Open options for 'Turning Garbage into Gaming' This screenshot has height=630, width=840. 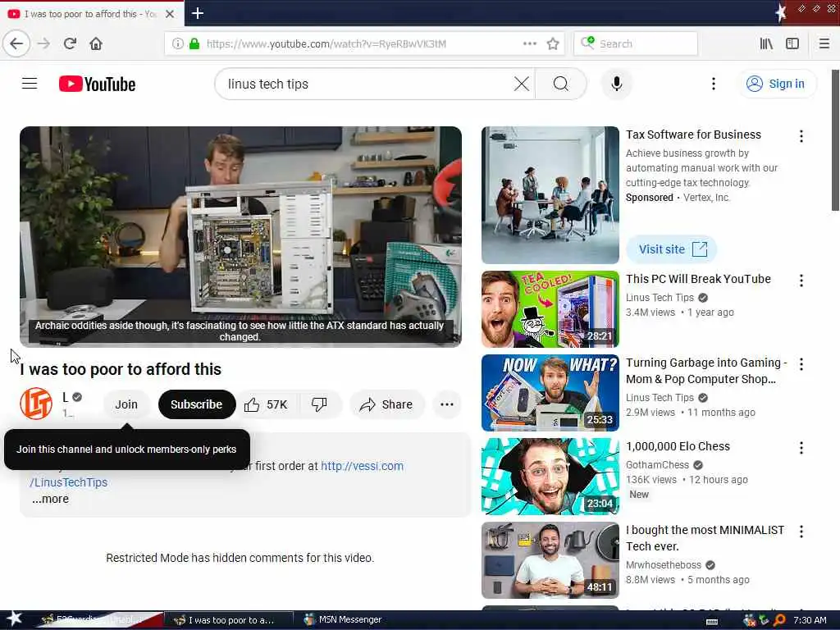point(801,364)
